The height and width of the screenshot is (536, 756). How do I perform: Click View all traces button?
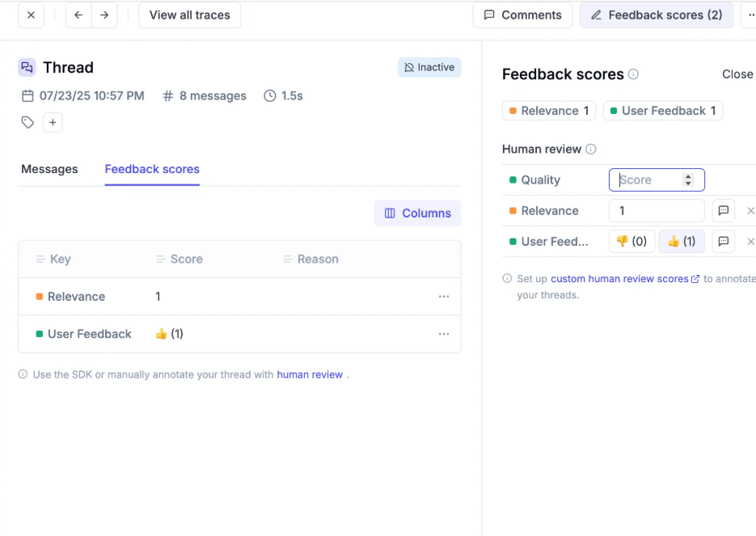point(189,15)
